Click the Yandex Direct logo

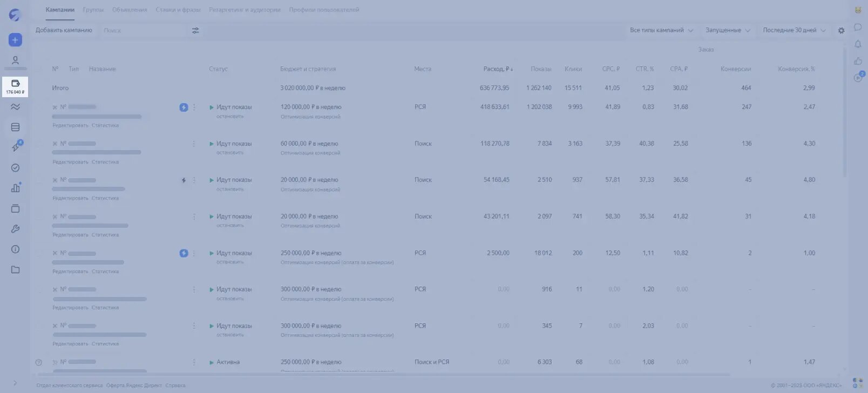pyautogui.click(x=15, y=15)
